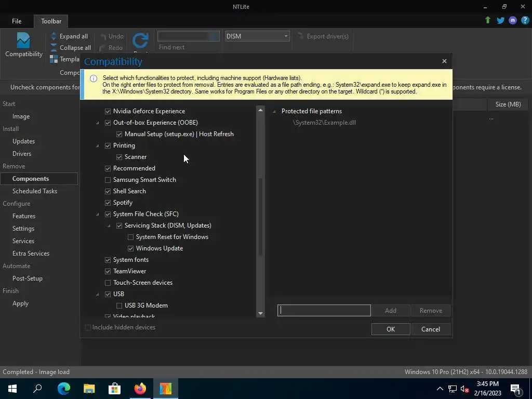The image size is (532, 399).
Task: Open the Post-Setup page
Action: point(28,278)
